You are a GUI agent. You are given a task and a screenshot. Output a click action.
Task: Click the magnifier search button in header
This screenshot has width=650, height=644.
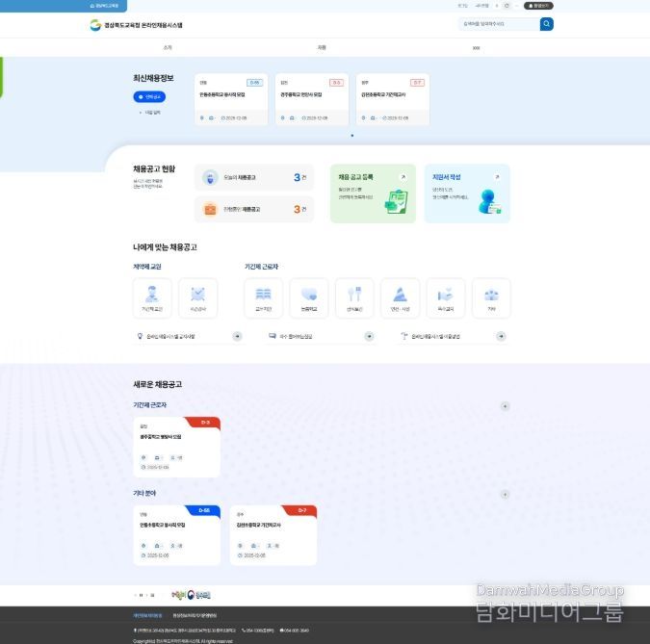tap(546, 24)
